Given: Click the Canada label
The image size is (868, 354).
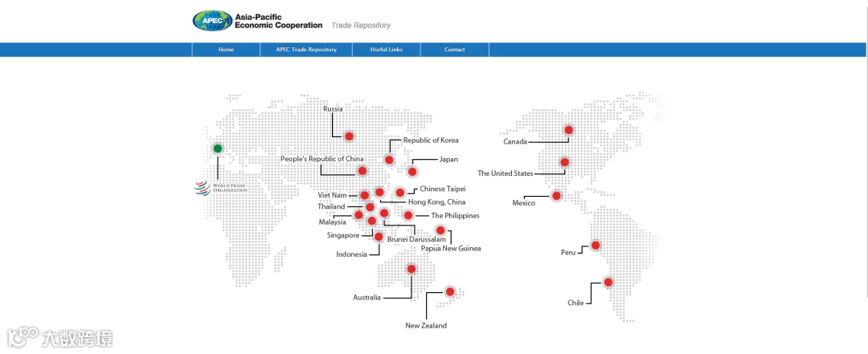Looking at the screenshot, I should pos(515,142).
